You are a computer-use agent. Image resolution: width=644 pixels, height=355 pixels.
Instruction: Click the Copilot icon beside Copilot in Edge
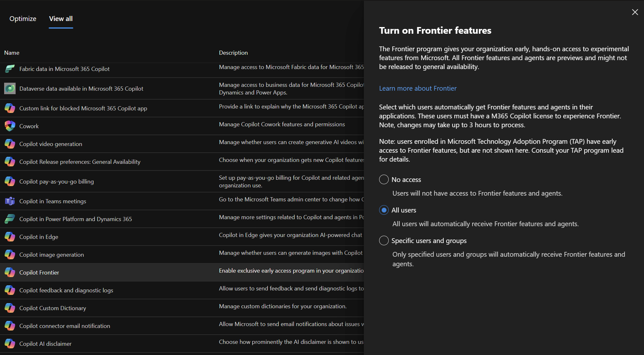pos(10,237)
